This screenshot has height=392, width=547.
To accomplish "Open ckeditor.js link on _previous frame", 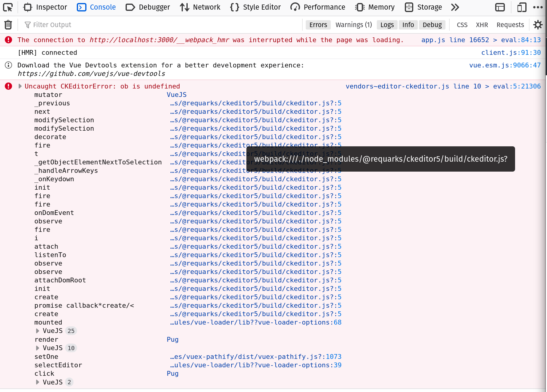I will tap(256, 103).
